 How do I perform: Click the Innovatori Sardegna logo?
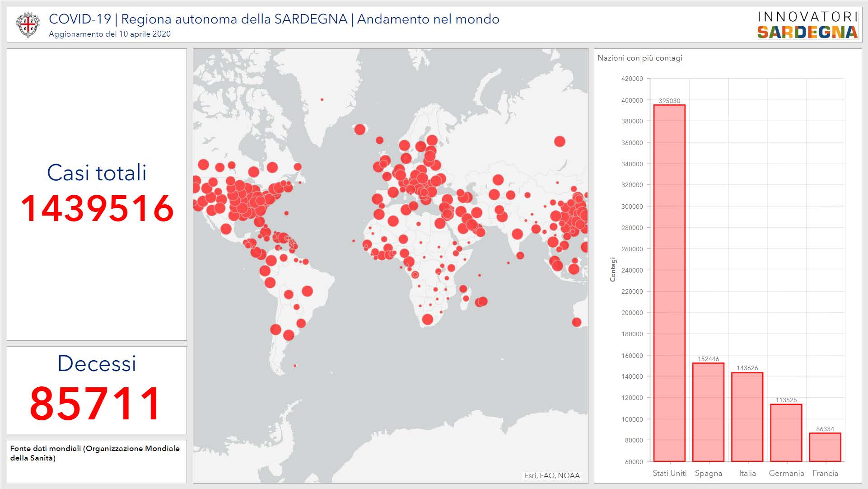[807, 25]
